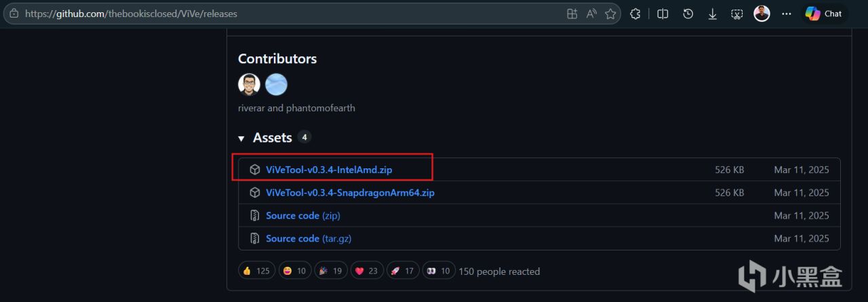
Task: Click '150 people reacted' text
Action: [499, 271]
